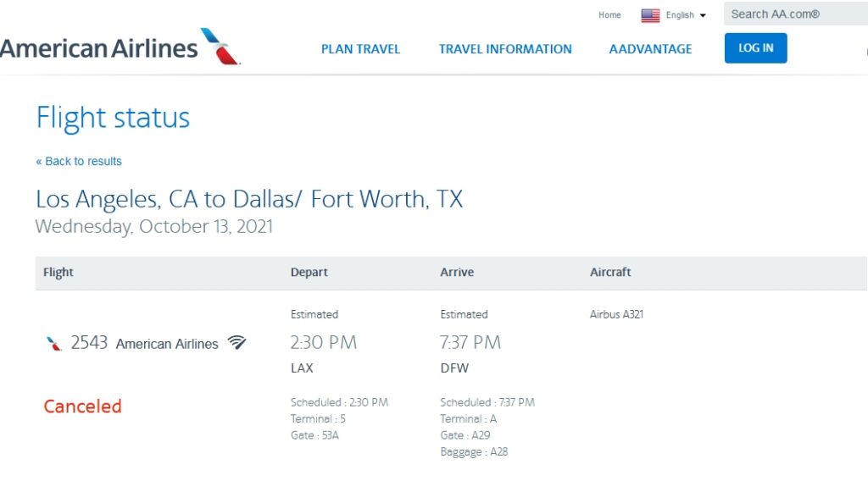Click the Aircraft column header
This screenshot has height=481, width=868.
(x=610, y=272)
